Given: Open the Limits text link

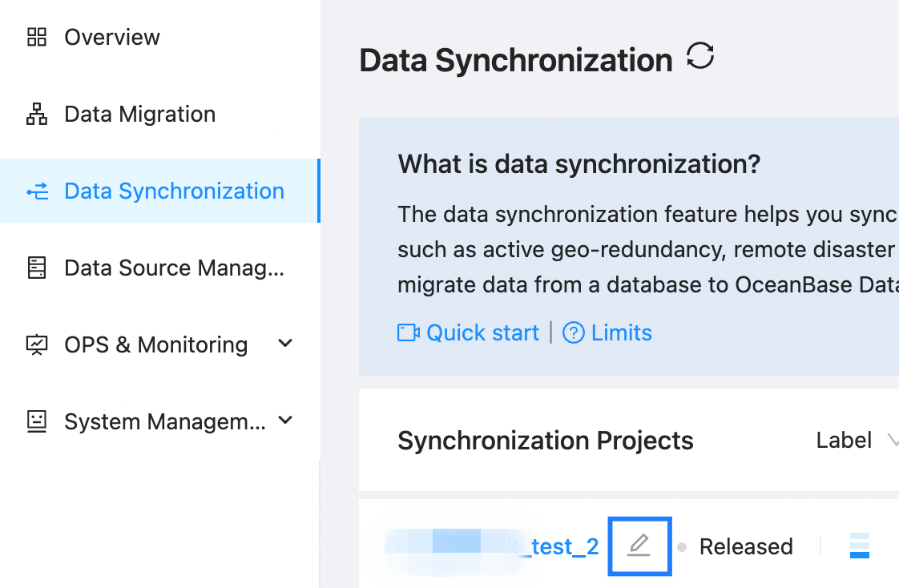Looking at the screenshot, I should click(621, 332).
